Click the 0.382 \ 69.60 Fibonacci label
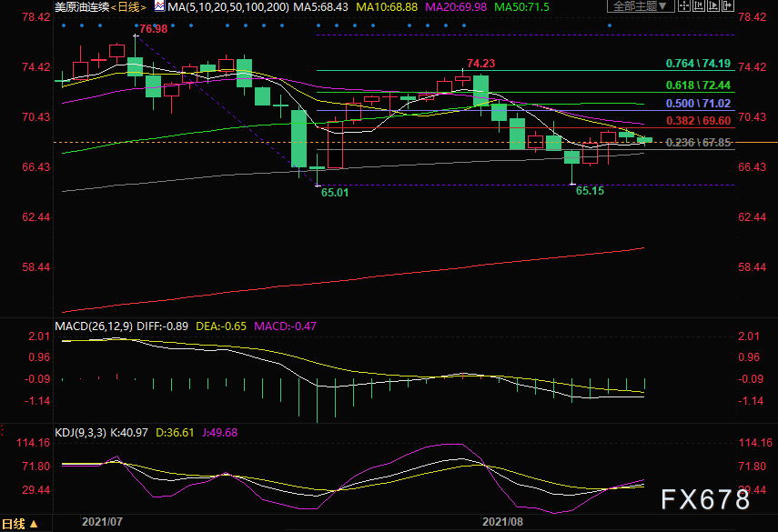 click(698, 121)
